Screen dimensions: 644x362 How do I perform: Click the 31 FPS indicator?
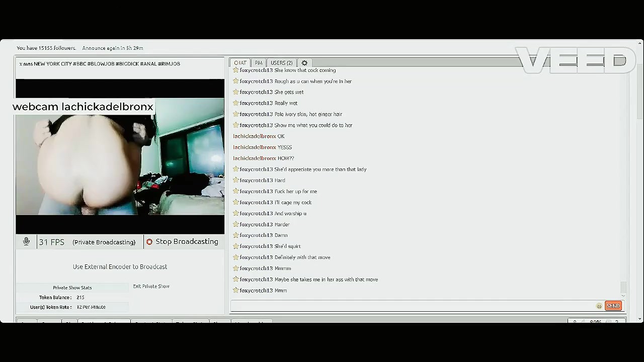tap(51, 242)
